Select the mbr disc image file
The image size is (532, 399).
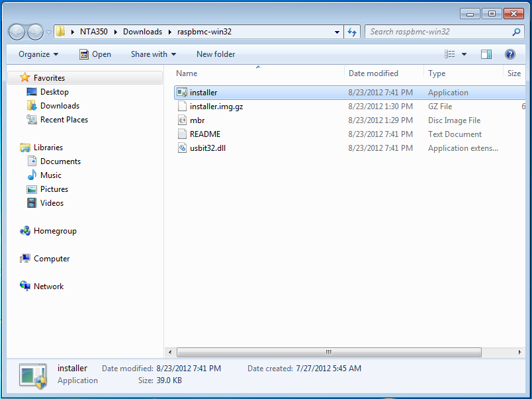pos(350,120)
